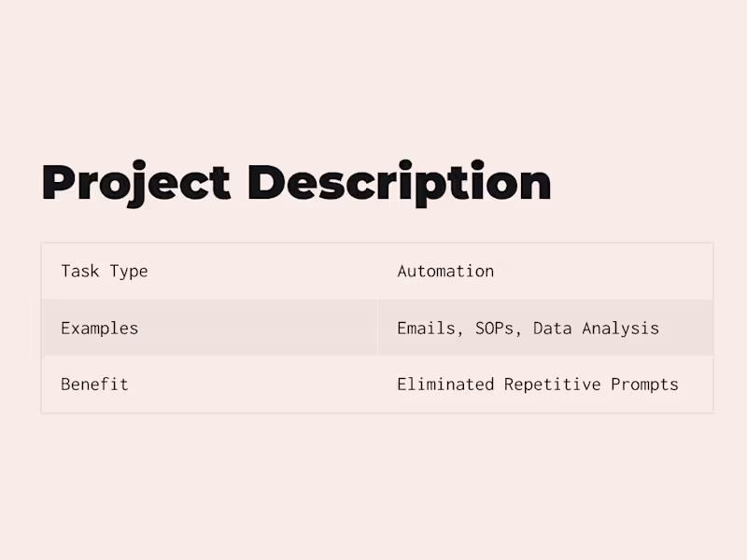
Task: Select the Examples label cell
Action: pos(99,329)
